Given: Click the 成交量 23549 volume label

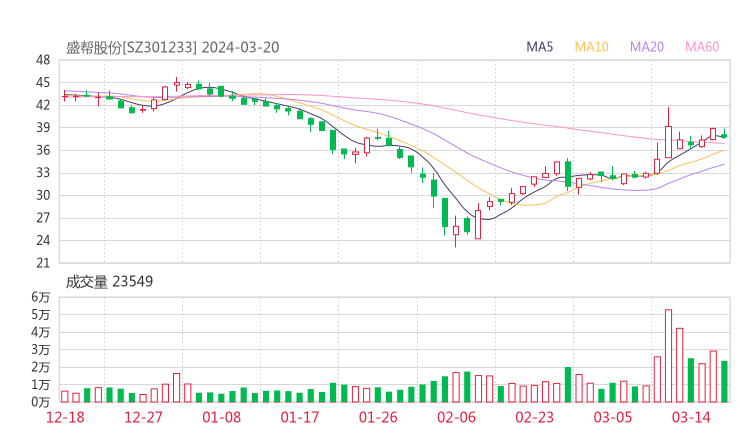Looking at the screenshot, I should pyautogui.click(x=109, y=282).
